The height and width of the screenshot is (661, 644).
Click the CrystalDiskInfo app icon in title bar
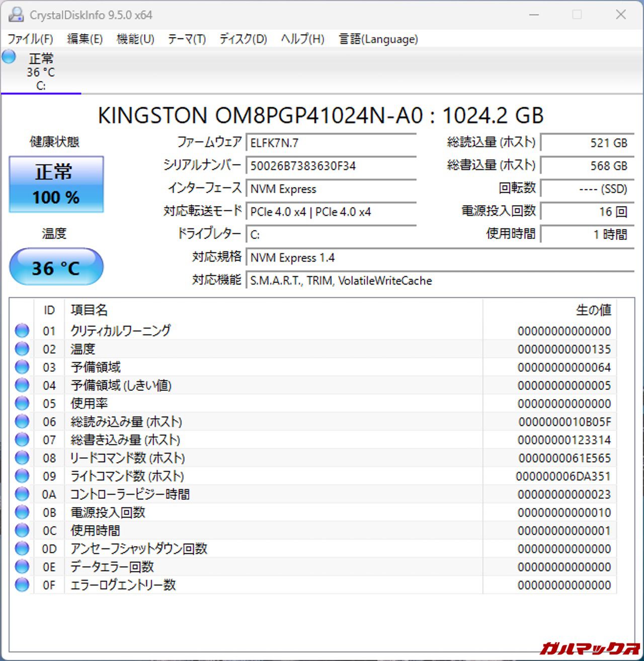[16, 15]
